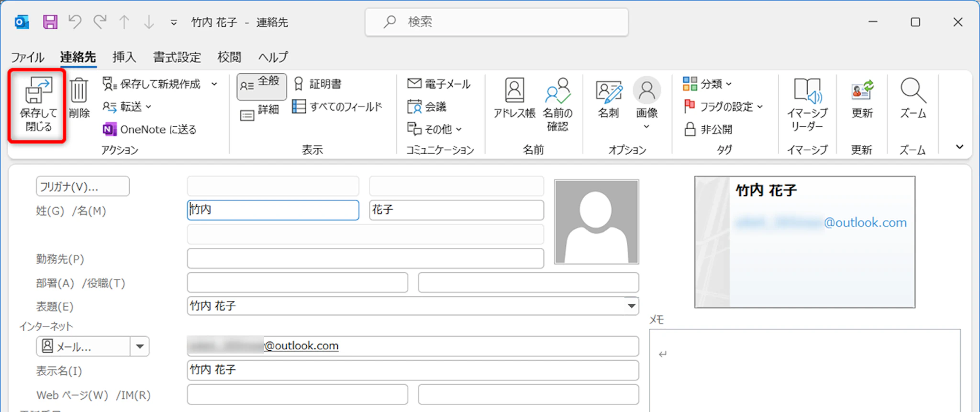Switch to General (全般) view

pos(261,85)
